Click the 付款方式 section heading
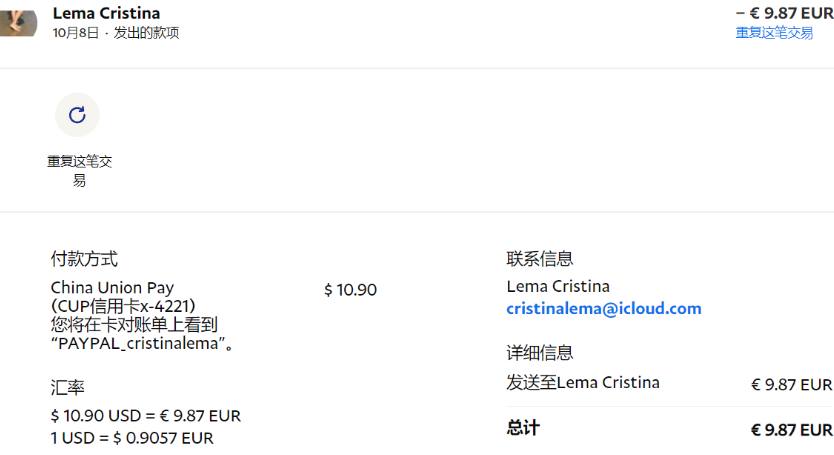 click(84, 260)
